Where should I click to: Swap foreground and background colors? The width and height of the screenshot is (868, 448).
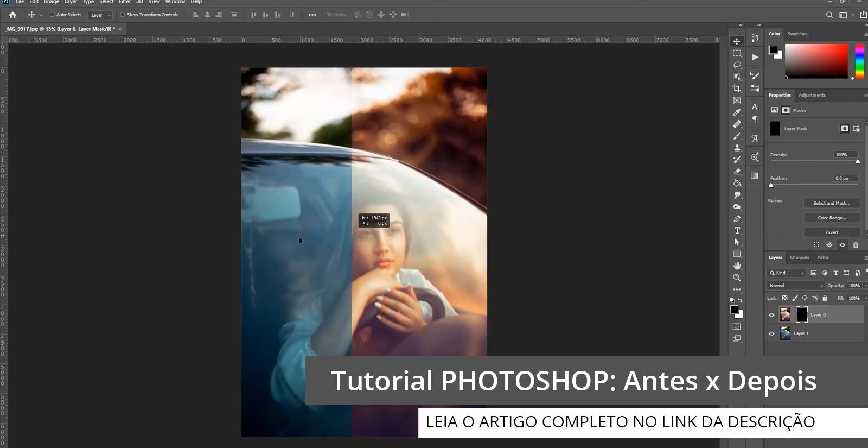tap(740, 300)
